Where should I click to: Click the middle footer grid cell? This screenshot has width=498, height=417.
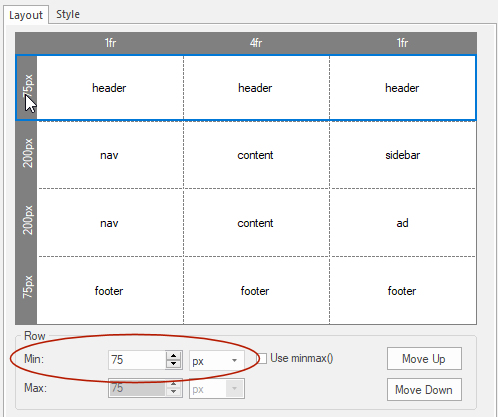(256, 291)
